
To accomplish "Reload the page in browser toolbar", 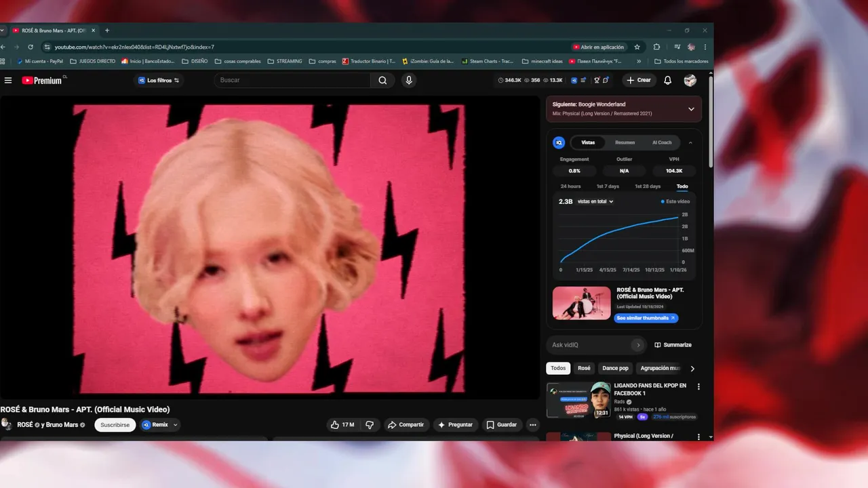I will point(31,47).
